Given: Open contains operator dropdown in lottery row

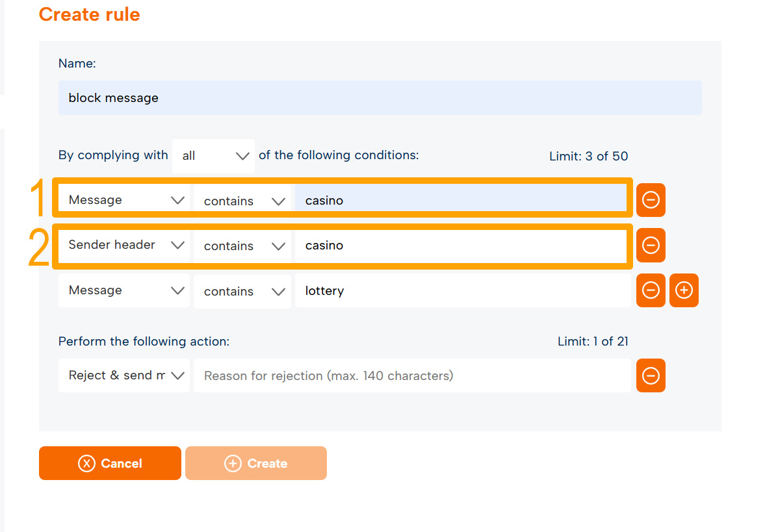Looking at the screenshot, I should tap(242, 291).
